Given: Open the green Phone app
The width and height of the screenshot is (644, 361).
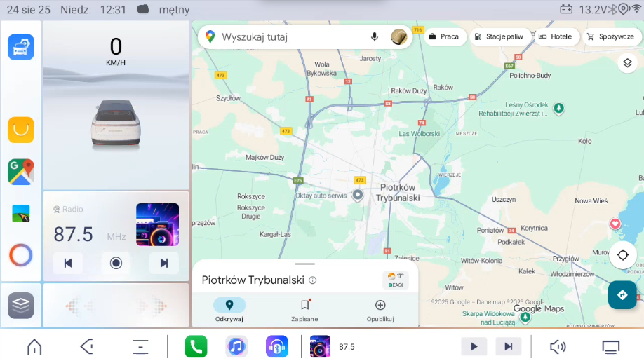Looking at the screenshot, I should click(x=196, y=347).
